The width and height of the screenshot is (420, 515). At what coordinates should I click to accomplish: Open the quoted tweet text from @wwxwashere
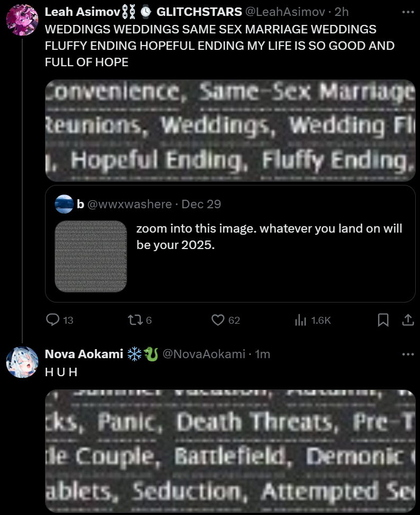[269, 236]
